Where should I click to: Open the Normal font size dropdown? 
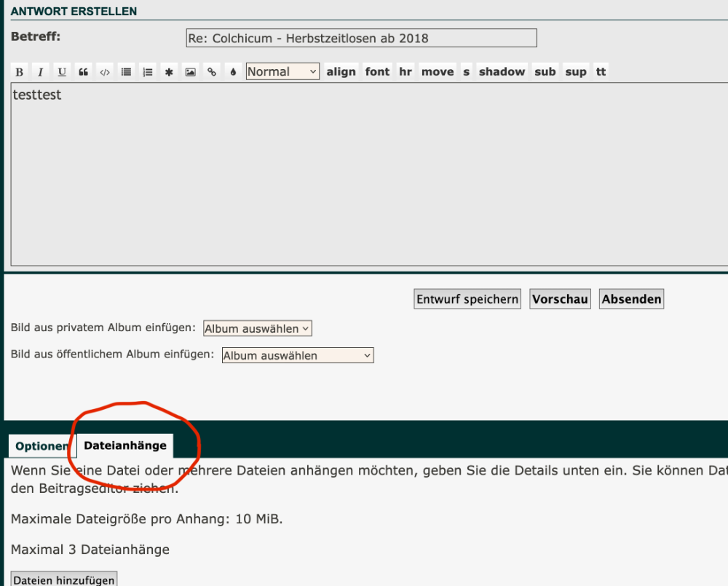(x=282, y=71)
